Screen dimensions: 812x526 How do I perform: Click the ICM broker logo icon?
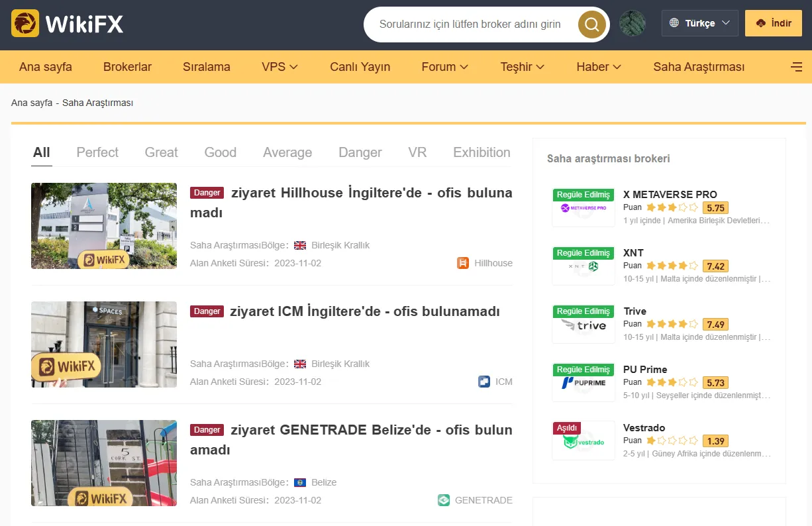(x=484, y=382)
